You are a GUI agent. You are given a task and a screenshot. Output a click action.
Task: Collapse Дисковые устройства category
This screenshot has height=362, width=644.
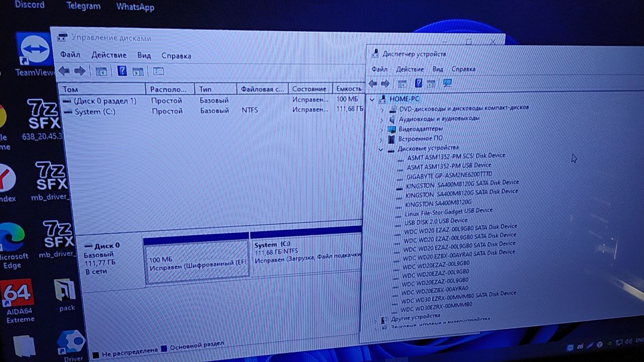pyautogui.click(x=380, y=149)
